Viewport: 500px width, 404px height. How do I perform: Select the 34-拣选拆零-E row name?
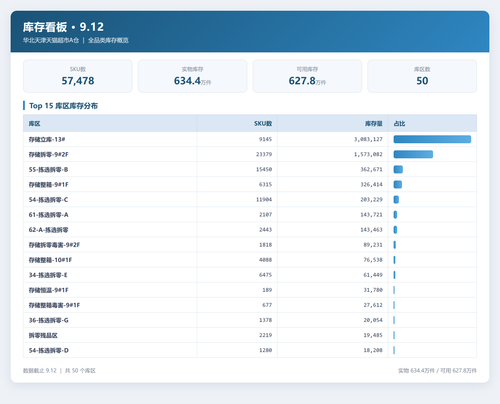[x=48, y=275]
